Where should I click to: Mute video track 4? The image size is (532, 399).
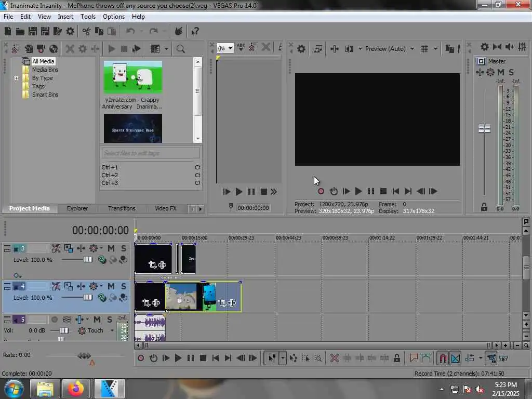111,286
